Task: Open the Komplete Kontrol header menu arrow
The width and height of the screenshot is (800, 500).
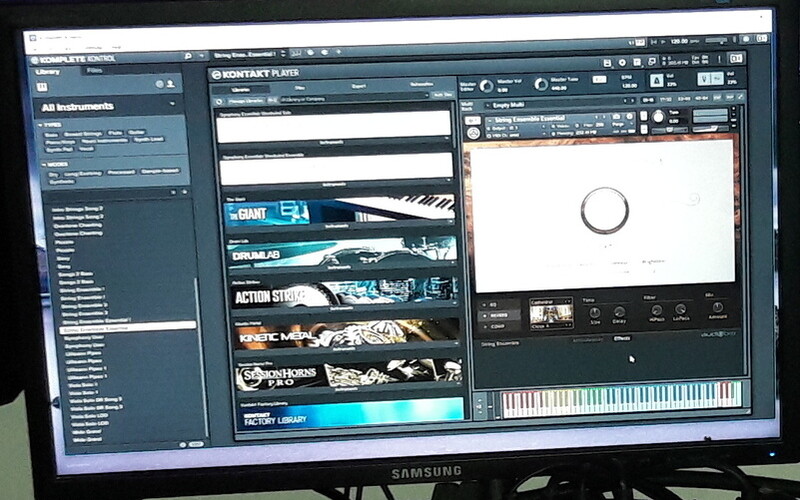Action: [202, 56]
